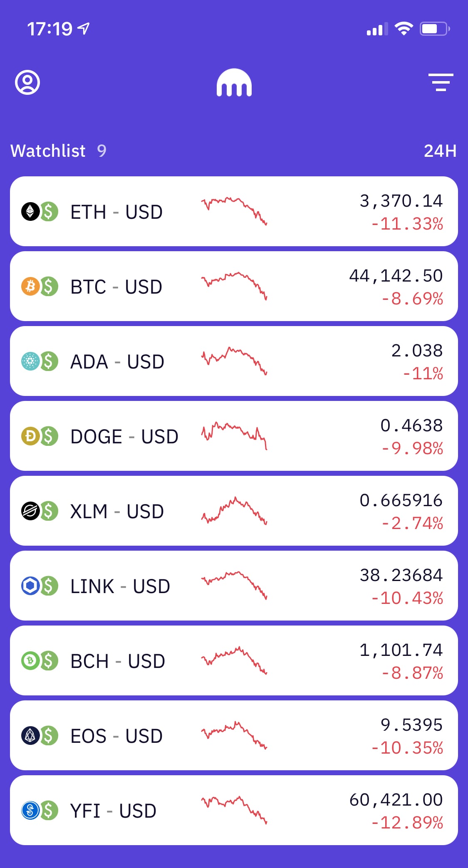The image size is (468, 868).
Task: Open the ETH - USD pair
Action: (116, 212)
